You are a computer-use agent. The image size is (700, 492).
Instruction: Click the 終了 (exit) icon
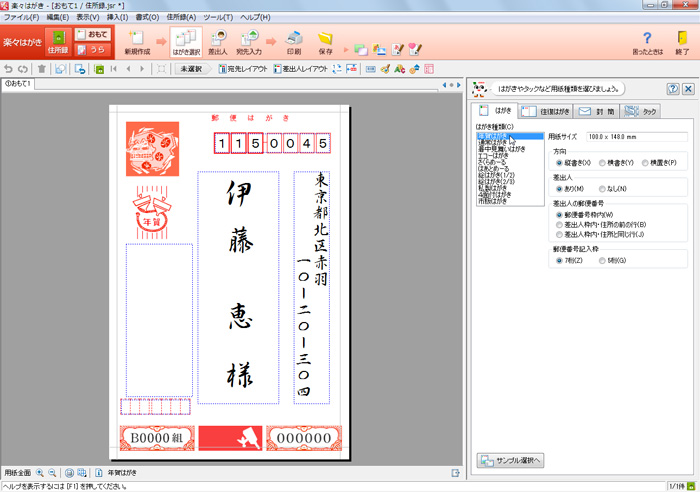pyautogui.click(x=682, y=42)
